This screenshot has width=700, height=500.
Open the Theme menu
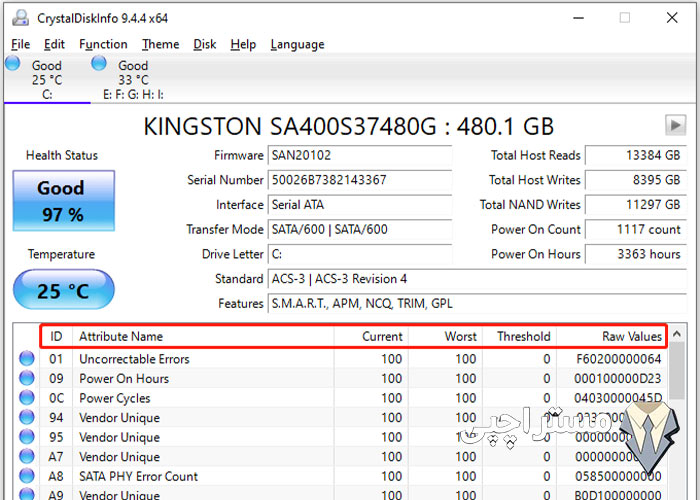[161, 44]
